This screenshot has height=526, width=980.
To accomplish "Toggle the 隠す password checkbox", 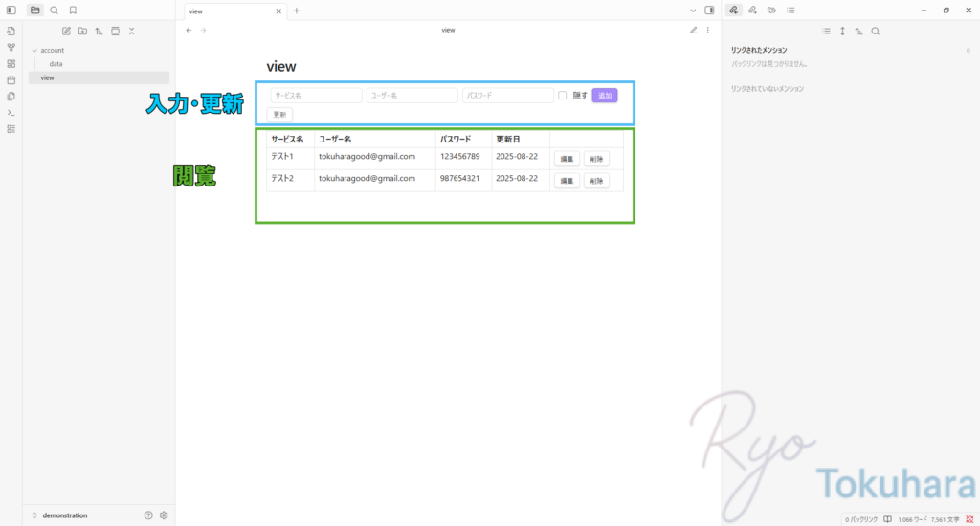I will [563, 96].
